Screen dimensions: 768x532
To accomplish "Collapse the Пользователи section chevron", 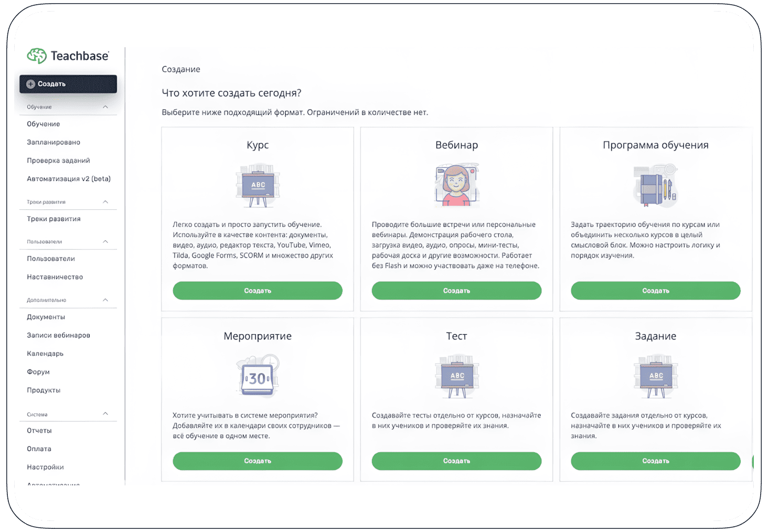I will point(105,242).
